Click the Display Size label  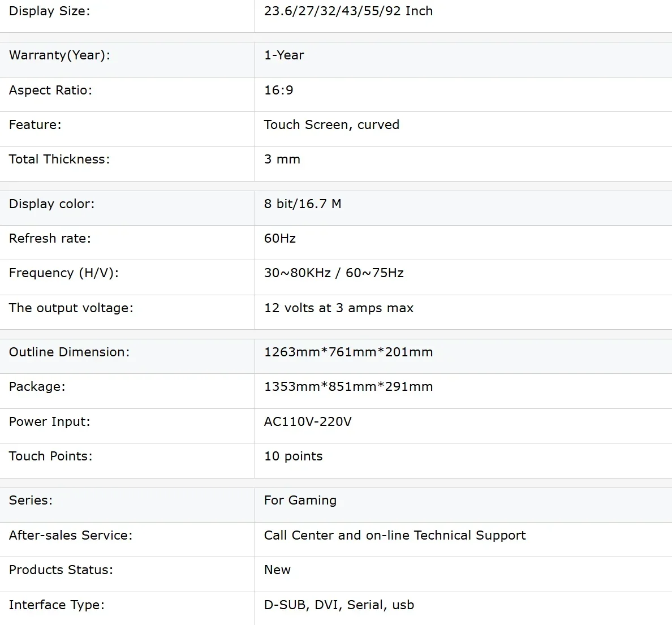click(x=50, y=11)
